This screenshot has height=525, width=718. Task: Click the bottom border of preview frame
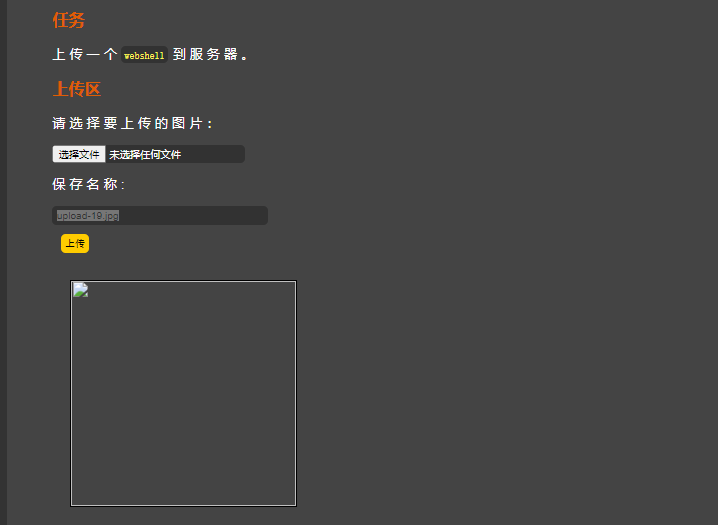[x=183, y=505]
